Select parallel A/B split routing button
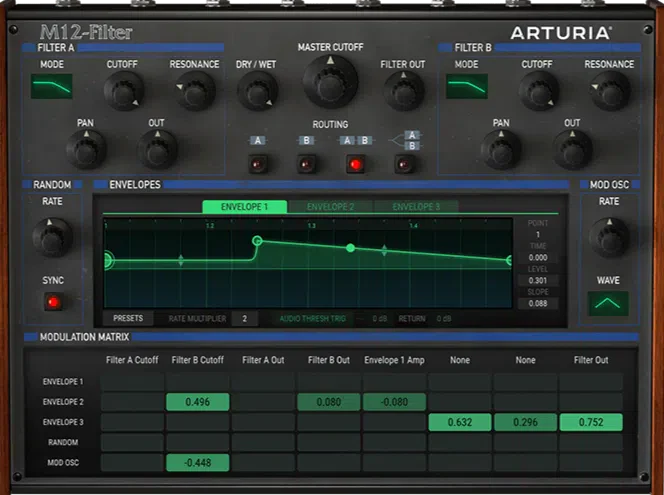This screenshot has height=495, width=664. (x=404, y=164)
